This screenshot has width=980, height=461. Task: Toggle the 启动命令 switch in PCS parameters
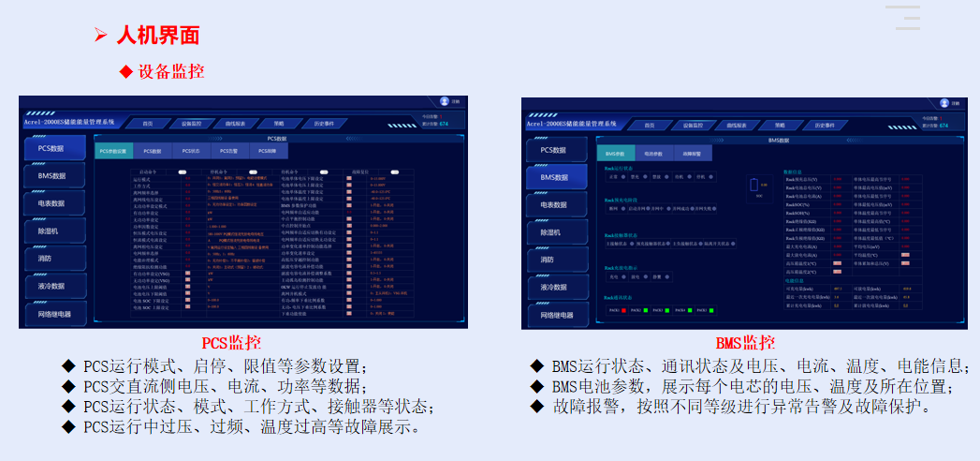point(183,172)
